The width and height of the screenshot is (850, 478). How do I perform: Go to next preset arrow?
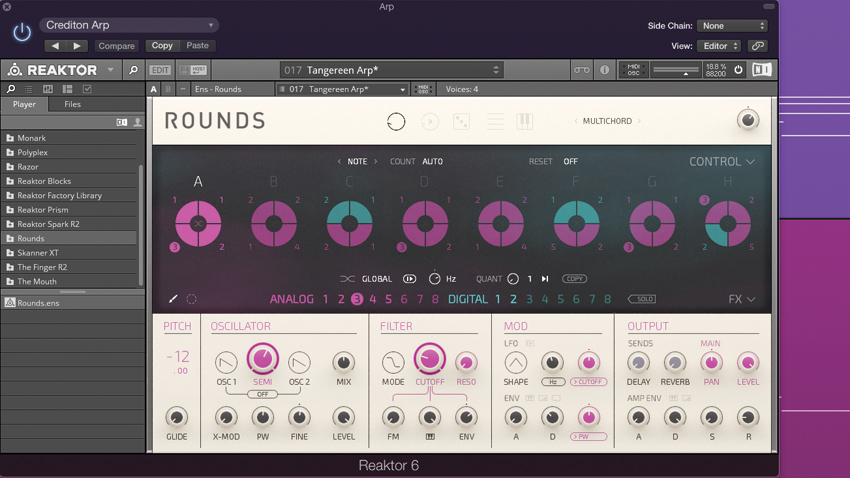tap(77, 46)
